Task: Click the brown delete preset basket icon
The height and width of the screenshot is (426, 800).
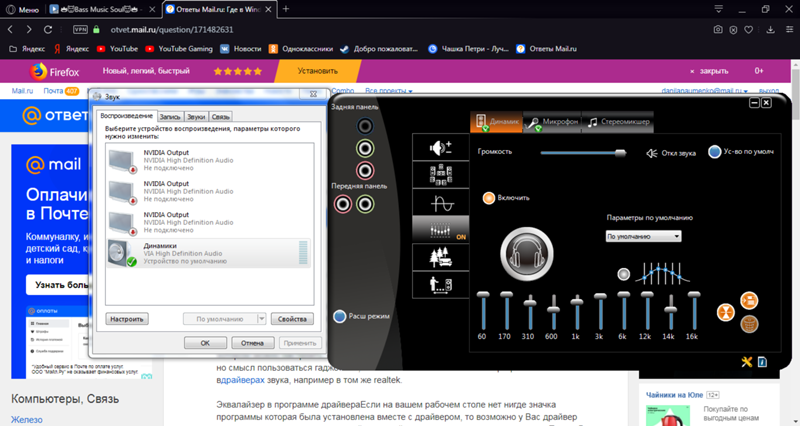Action: (749, 324)
